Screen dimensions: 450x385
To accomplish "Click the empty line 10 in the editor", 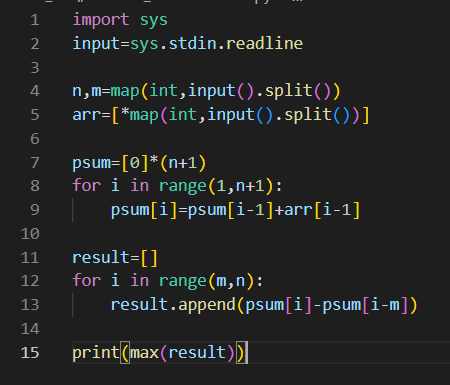I will (x=260, y=234).
